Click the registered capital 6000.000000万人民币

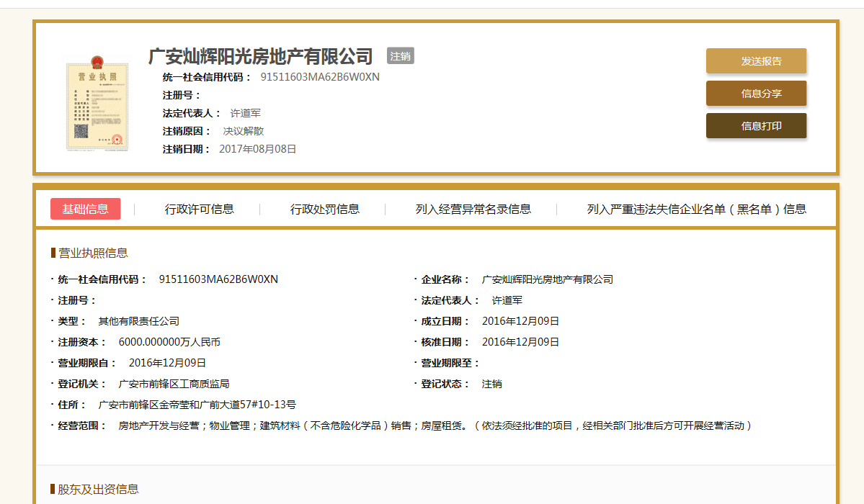tap(169, 342)
